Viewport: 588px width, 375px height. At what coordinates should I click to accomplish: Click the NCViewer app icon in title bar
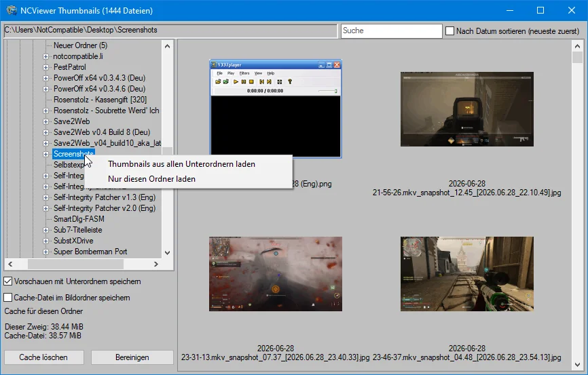(x=12, y=10)
